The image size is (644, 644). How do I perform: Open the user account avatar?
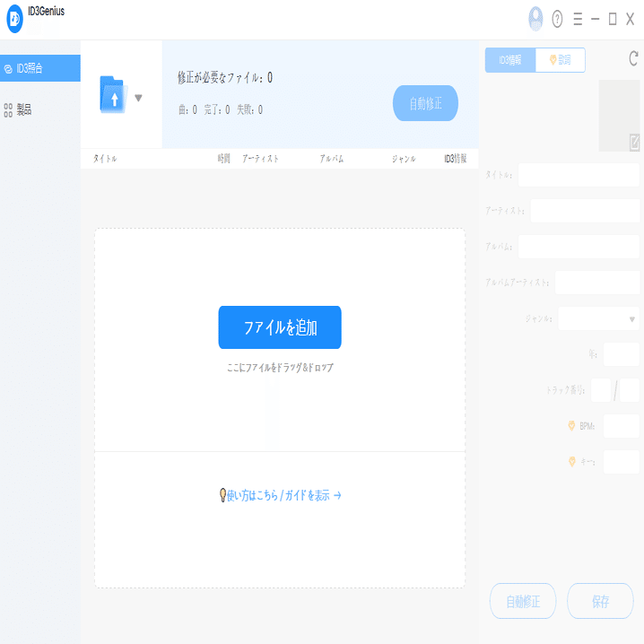pos(535,19)
